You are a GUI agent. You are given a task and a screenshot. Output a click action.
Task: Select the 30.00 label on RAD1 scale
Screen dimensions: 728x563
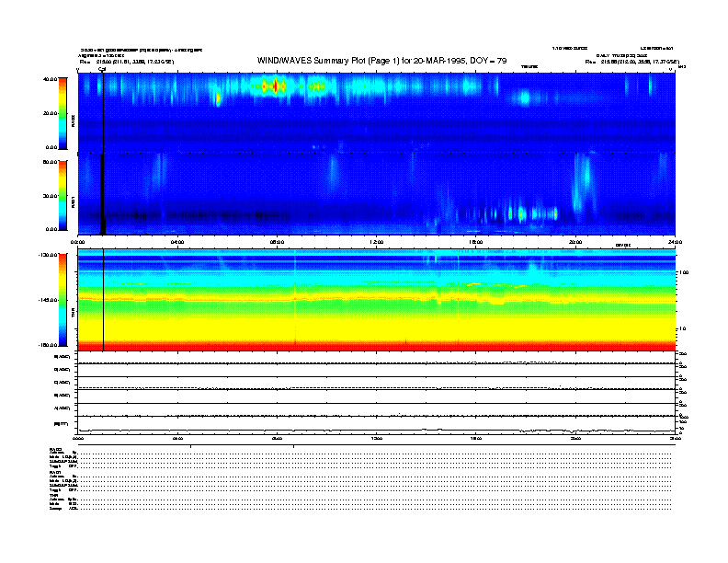point(51,196)
